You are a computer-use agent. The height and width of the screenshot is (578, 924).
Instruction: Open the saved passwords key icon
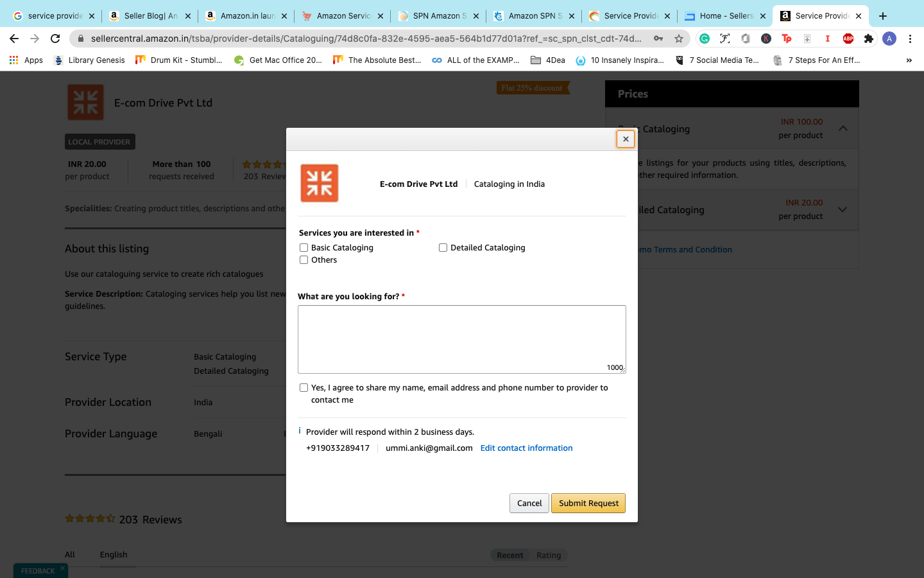pyautogui.click(x=658, y=39)
